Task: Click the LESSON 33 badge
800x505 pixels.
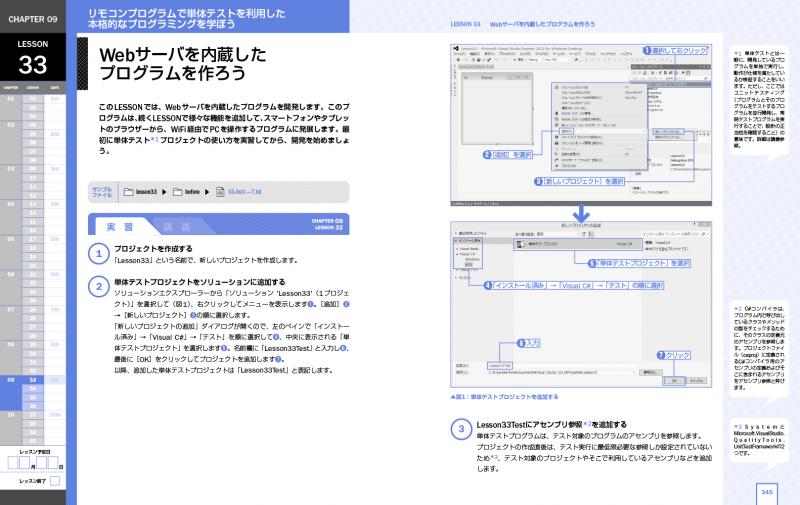Action: click(33, 58)
